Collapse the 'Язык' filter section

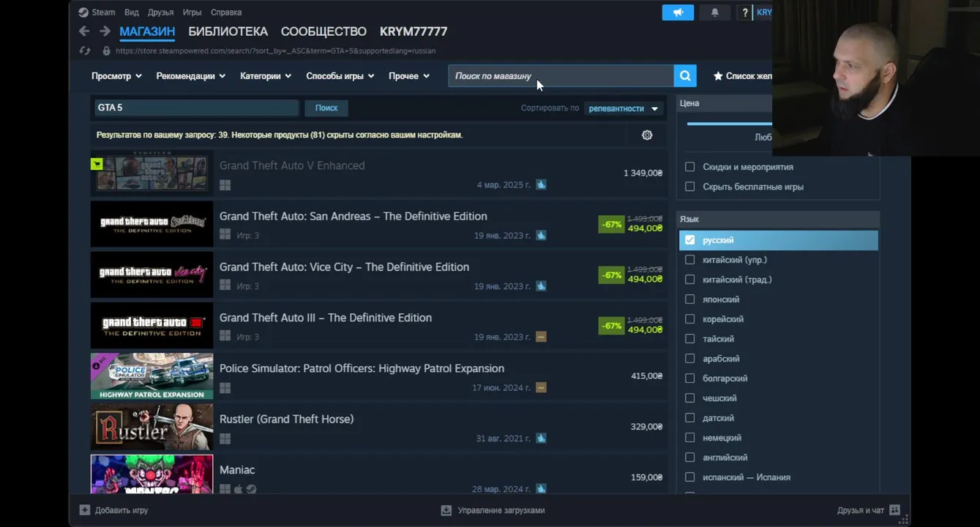pos(778,219)
